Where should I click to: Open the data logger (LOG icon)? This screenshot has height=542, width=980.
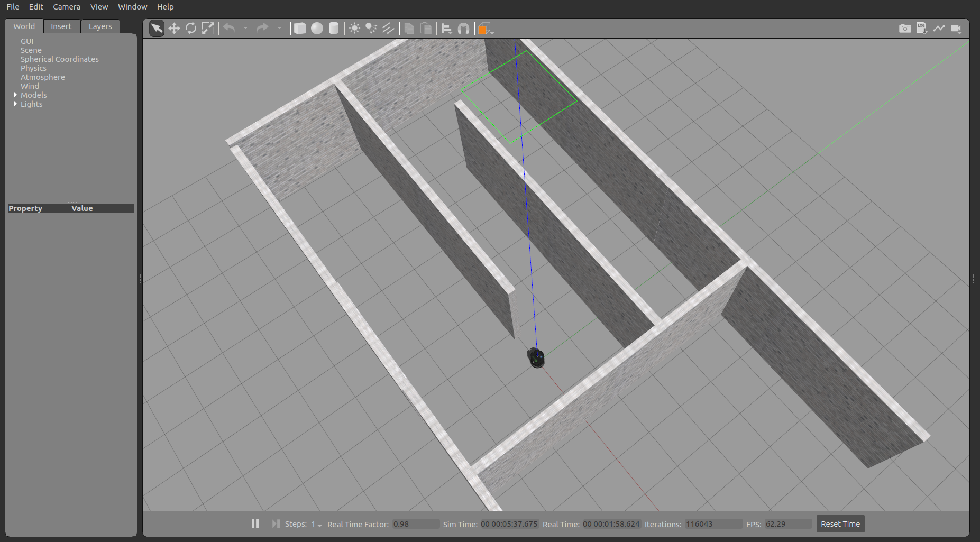point(922,29)
